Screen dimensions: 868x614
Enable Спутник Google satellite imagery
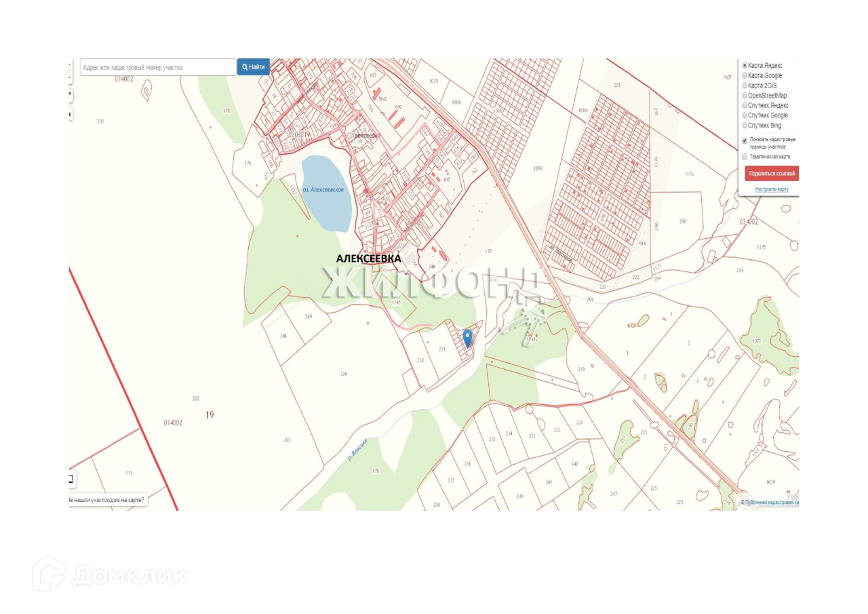[745, 115]
